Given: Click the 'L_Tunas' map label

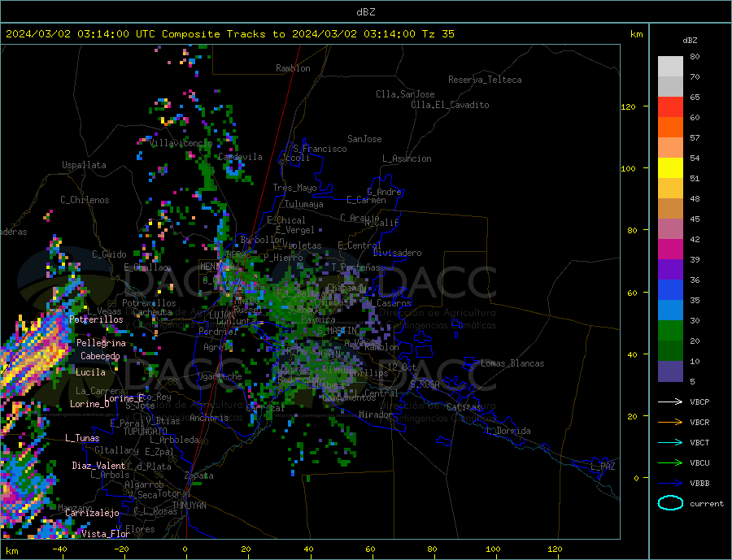Looking at the screenshot, I should click(82, 438).
